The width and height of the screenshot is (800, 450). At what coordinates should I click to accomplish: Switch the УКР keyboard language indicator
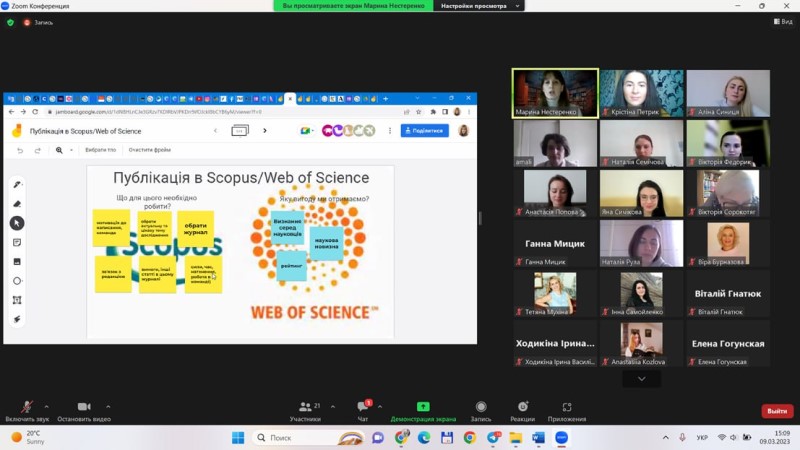point(702,438)
